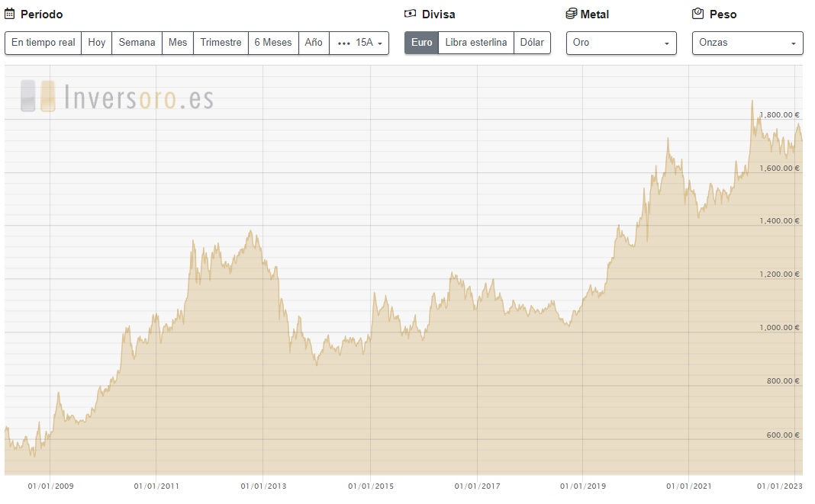Select Euro as the currency

tap(421, 43)
